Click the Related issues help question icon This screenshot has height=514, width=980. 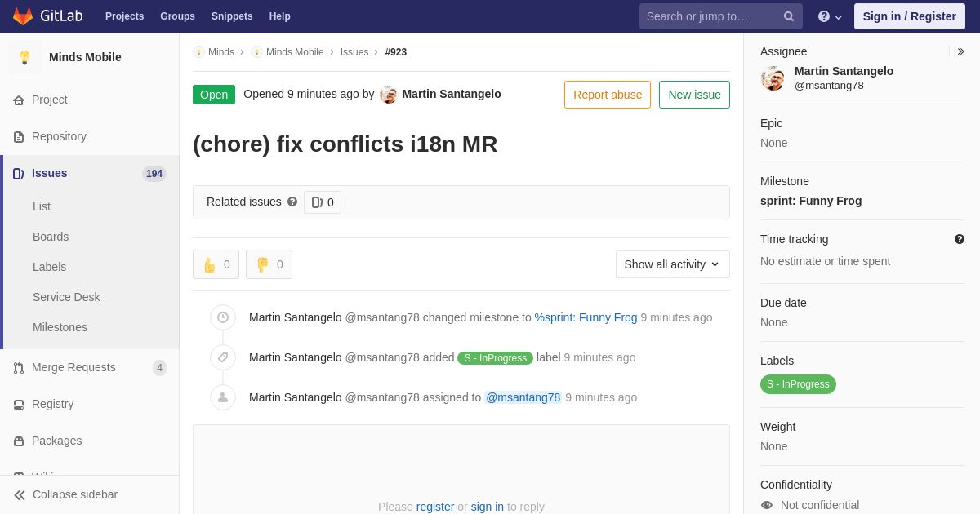pos(292,202)
